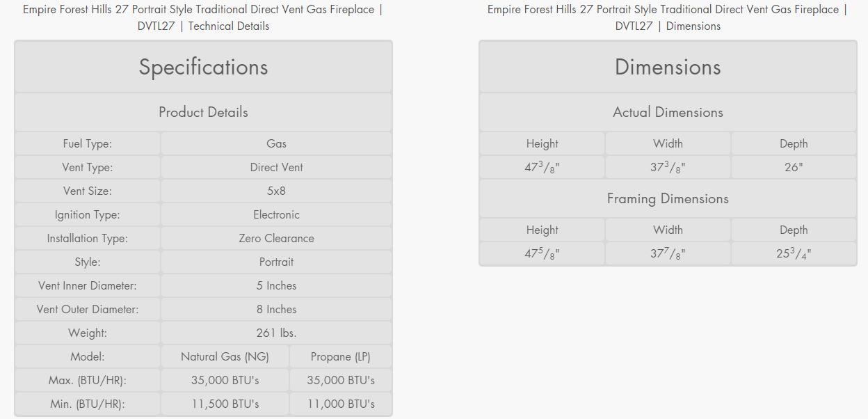Select the Framing Dimensions section heading
Viewport: 868px width, 419px height.
pyautogui.click(x=668, y=198)
